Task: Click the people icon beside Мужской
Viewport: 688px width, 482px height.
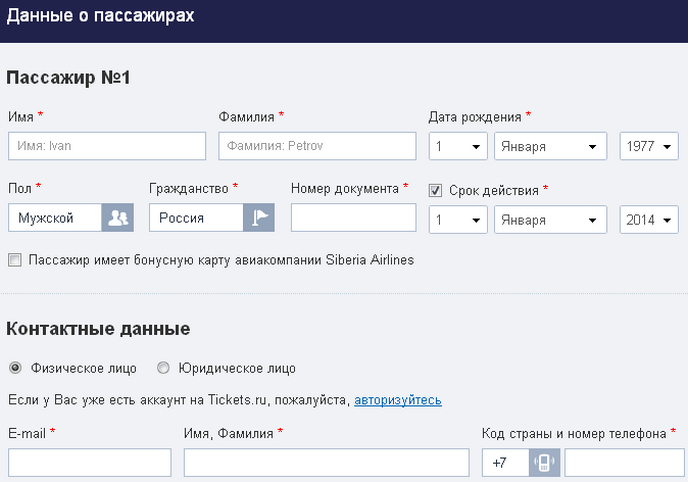Action: 118,218
